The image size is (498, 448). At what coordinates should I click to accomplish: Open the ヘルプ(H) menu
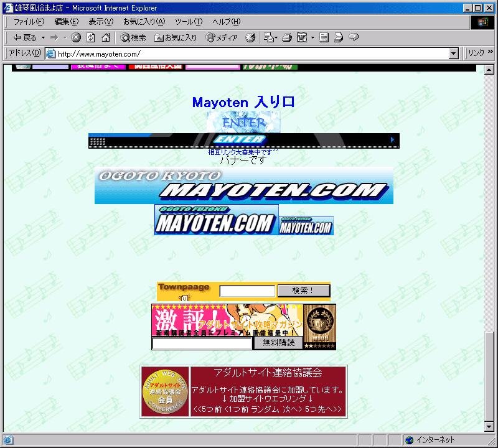[227, 22]
